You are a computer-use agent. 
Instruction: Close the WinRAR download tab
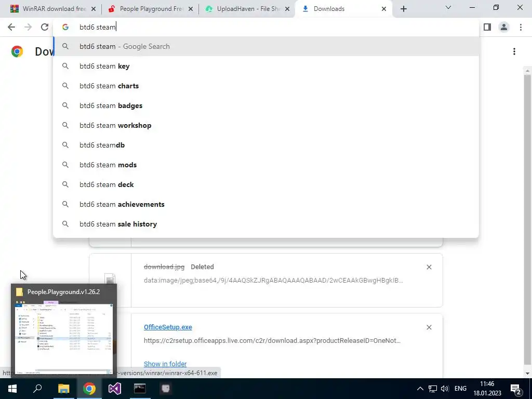click(94, 9)
